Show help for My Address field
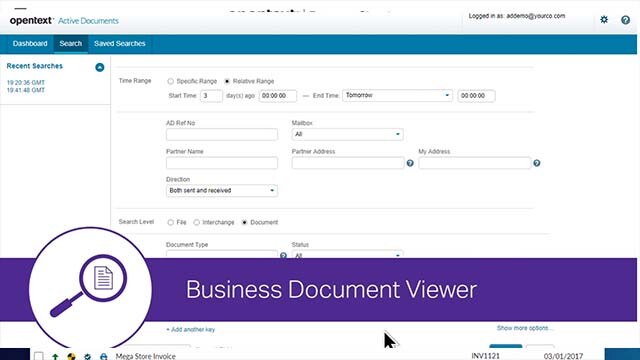 pos(537,163)
